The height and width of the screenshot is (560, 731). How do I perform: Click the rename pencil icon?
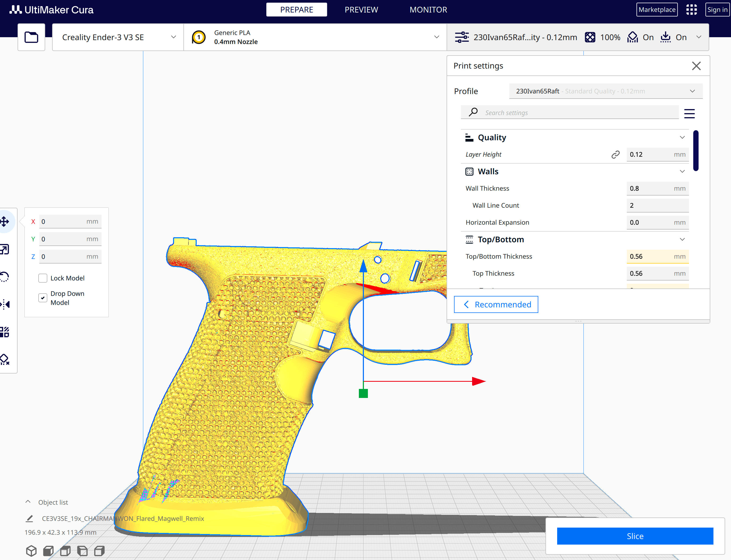click(x=29, y=518)
